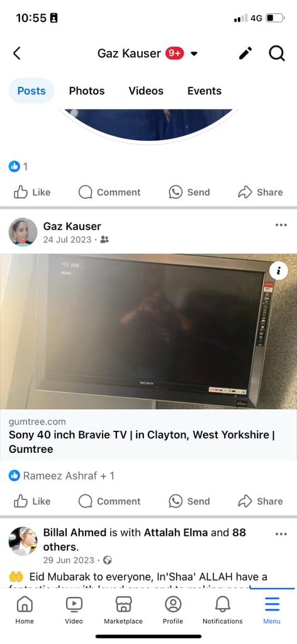Open Profile in bottom navigation
The height and width of the screenshot is (644, 297).
point(173,610)
